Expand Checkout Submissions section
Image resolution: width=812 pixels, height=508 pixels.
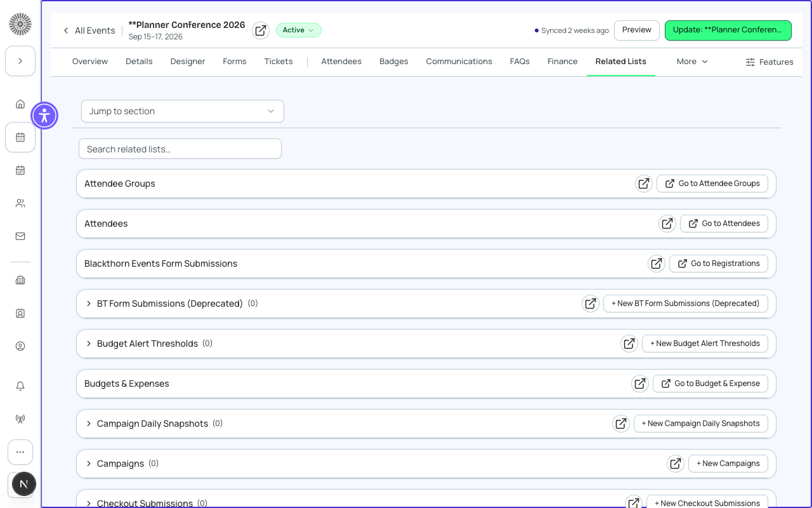tap(89, 503)
